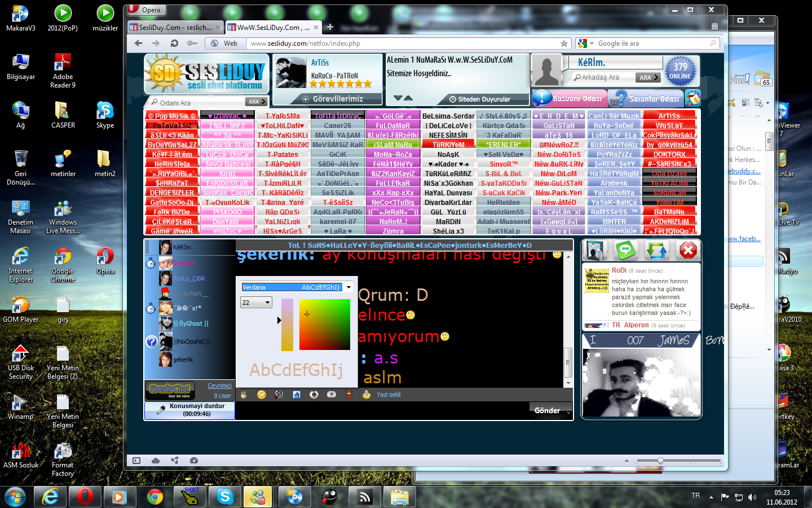Click the red X close icon in side panel
812x508 pixels.
(688, 250)
